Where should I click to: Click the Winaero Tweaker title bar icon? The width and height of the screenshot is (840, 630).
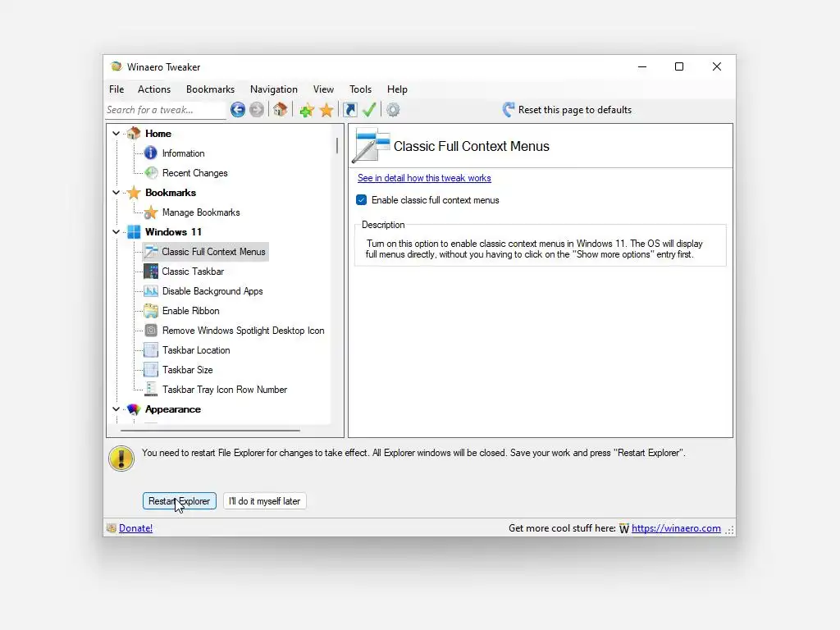116,66
